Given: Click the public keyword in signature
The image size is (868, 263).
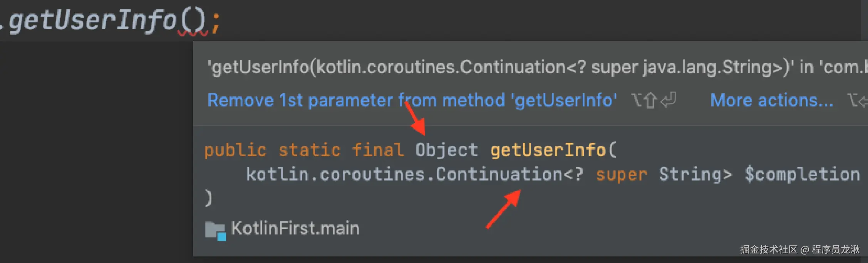Looking at the screenshot, I should pyautogui.click(x=235, y=150).
